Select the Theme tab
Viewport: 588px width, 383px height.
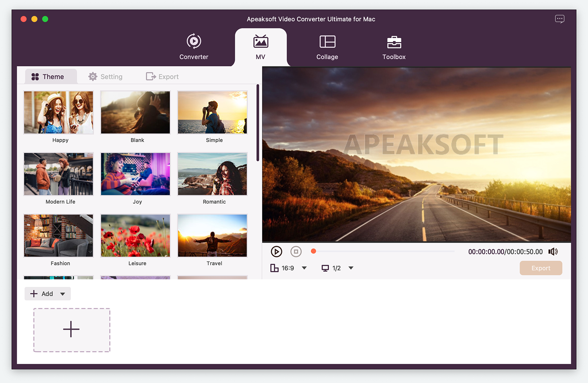coord(48,77)
